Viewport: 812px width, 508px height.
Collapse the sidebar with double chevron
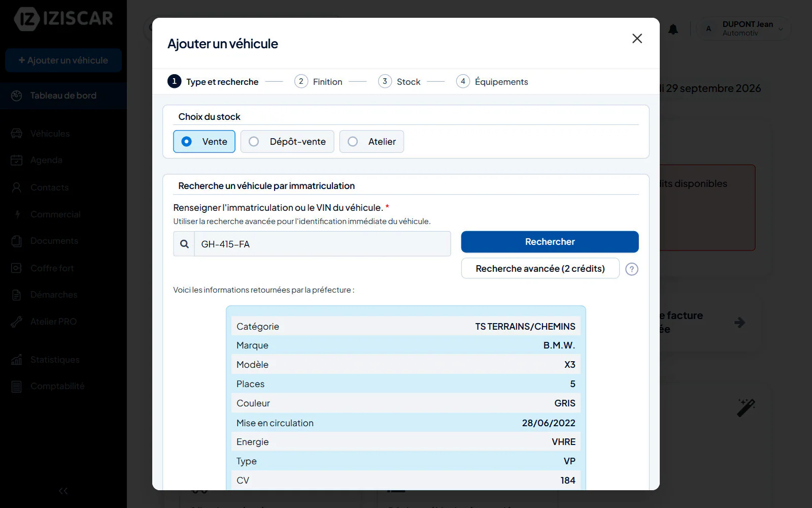(x=63, y=491)
